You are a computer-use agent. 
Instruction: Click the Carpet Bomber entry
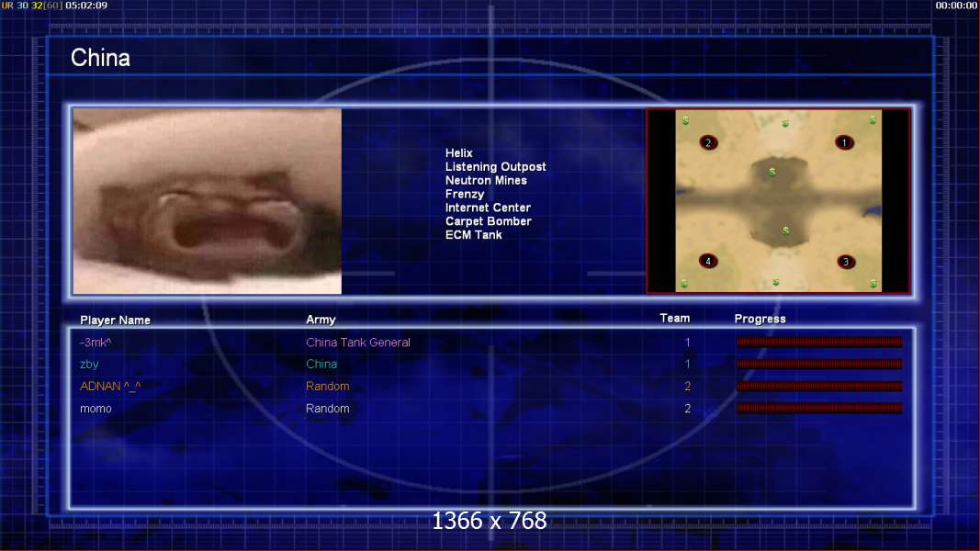[x=488, y=221]
